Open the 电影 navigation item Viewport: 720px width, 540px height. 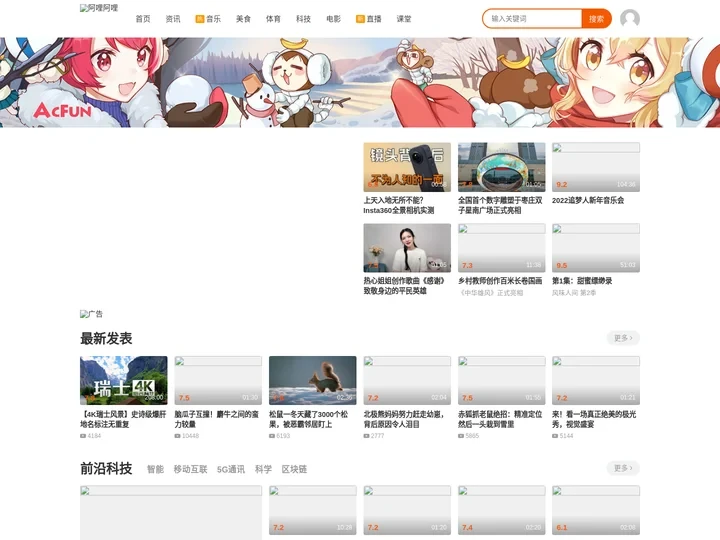(333, 19)
